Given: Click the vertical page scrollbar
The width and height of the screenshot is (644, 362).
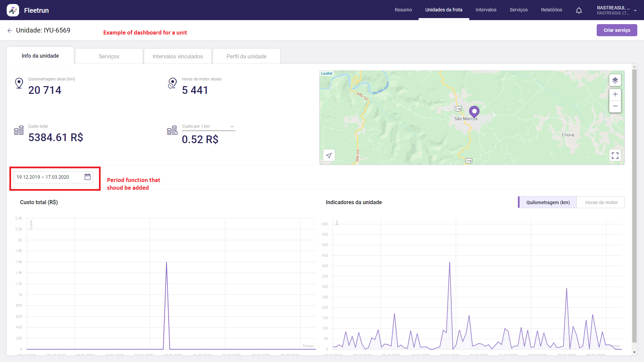Looking at the screenshot, I should [634, 204].
